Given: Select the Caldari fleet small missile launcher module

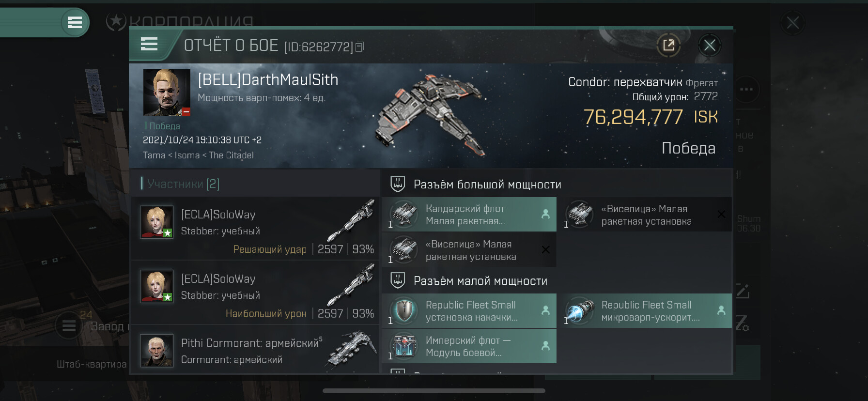Looking at the screenshot, I should (469, 214).
